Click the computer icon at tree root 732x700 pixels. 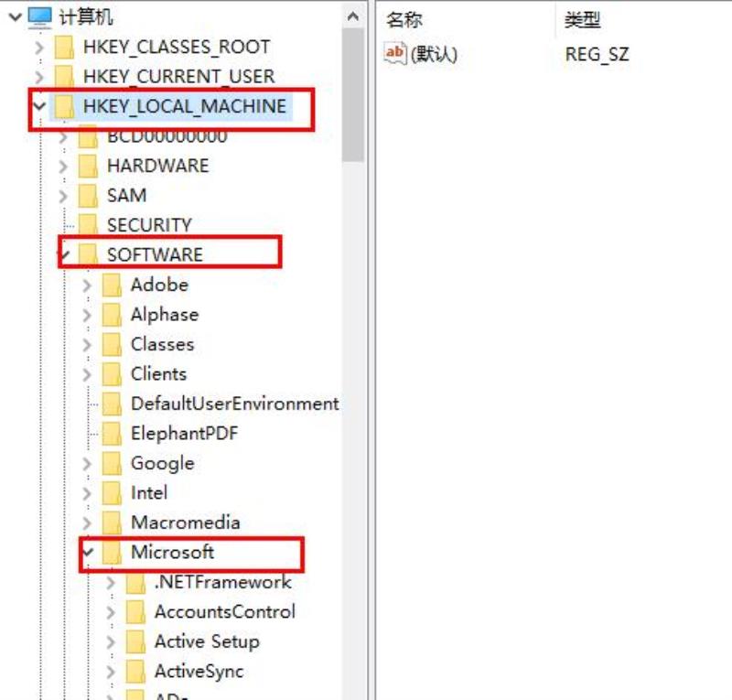pos(39,17)
